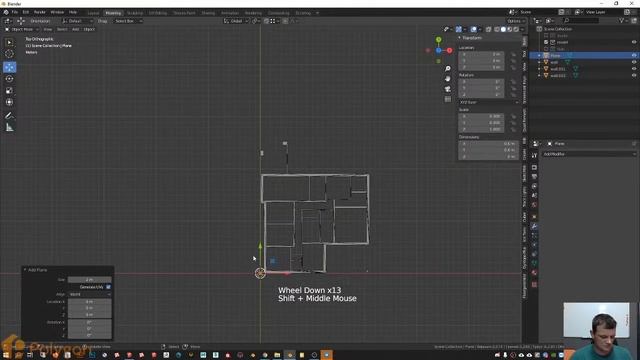The image size is (640, 360).
Task: Click the red X axis on navigation gizmo
Action: [x=449, y=51]
